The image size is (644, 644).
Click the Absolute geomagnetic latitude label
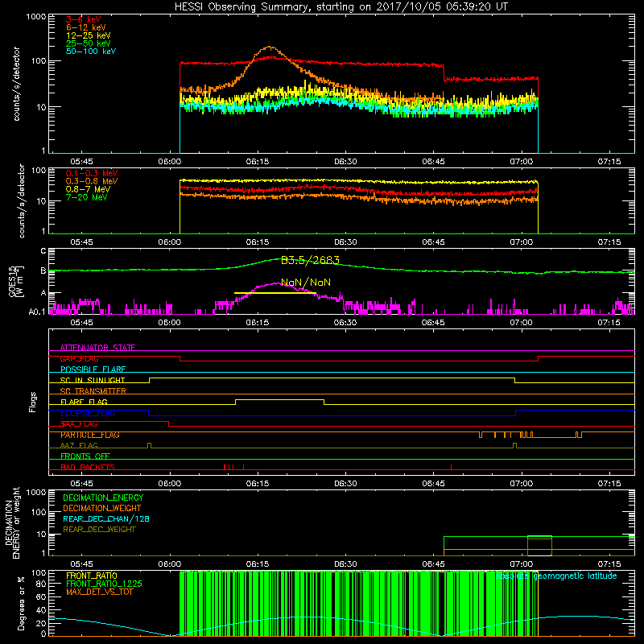pyautogui.click(x=556, y=576)
